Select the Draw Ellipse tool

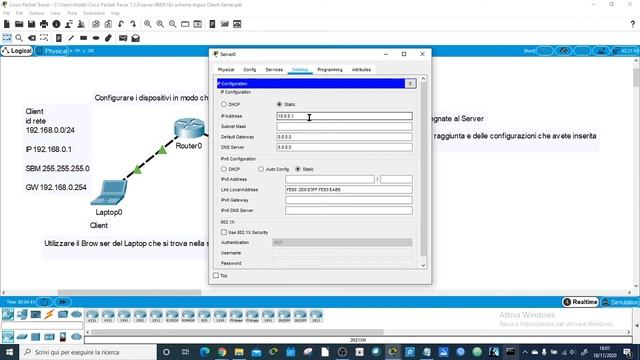96,38
